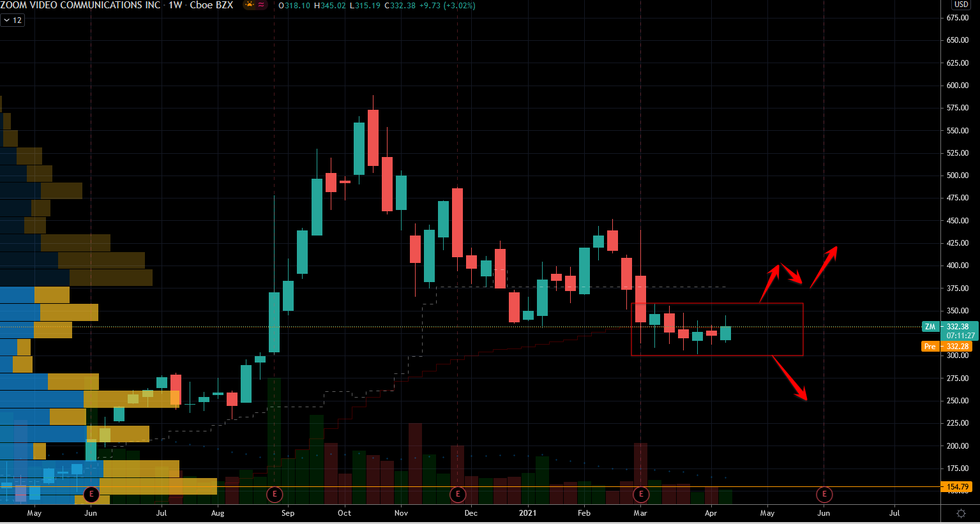980x524 pixels.
Task: Open the USD currency selector
Action: tap(961, 4)
